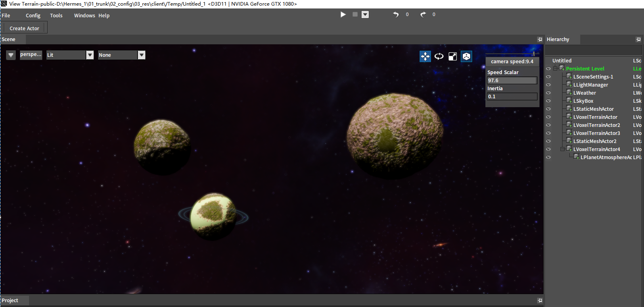
Task: Open the None dropdown in viewport
Action: click(141, 55)
